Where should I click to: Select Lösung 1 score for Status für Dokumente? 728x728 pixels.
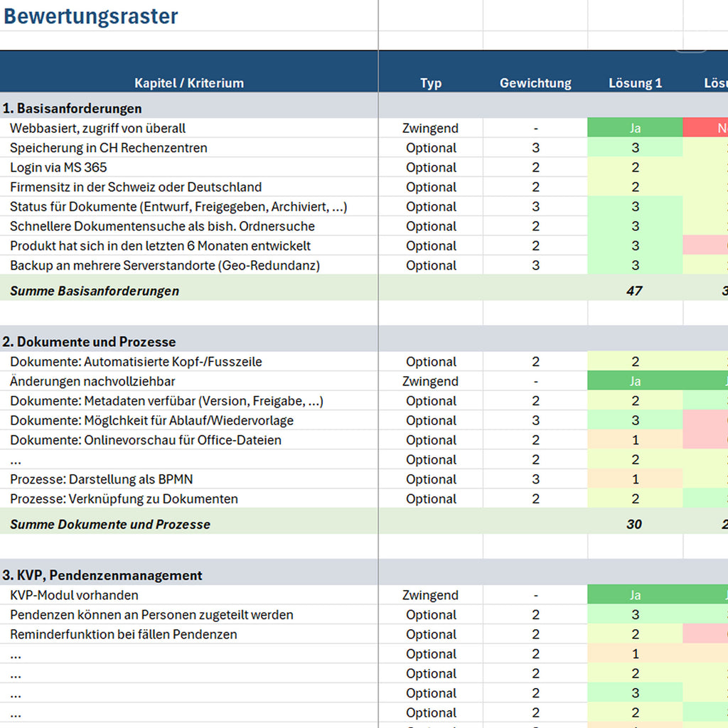(635, 207)
